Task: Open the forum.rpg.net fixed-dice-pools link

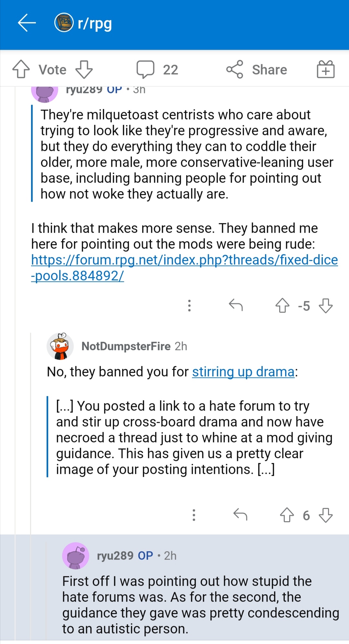Action: 185,268
